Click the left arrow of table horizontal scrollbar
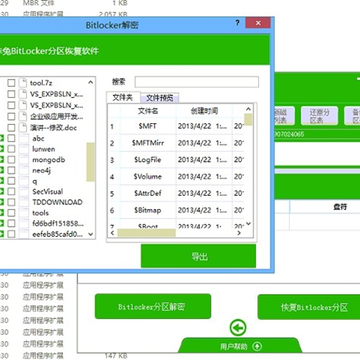360x360 pixels. click(x=112, y=233)
